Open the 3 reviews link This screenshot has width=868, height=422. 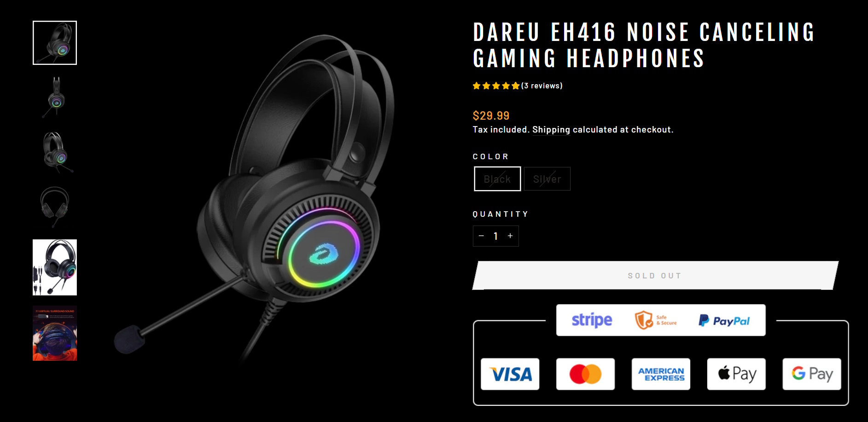point(542,86)
